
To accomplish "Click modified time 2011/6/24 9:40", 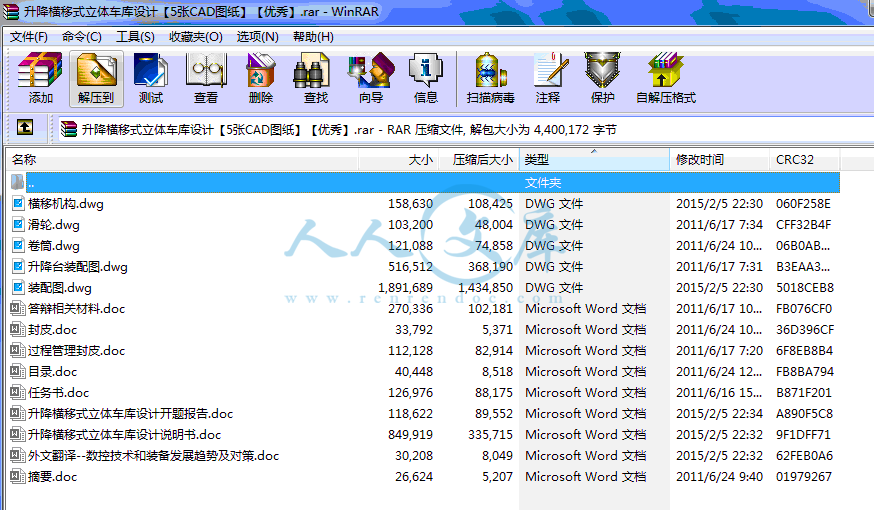I will click(719, 477).
